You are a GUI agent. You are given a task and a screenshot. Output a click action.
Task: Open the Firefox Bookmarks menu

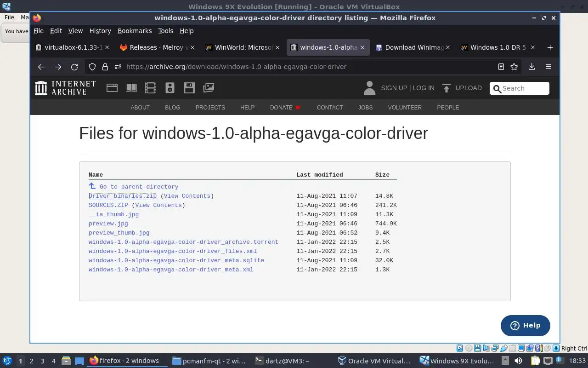coord(135,31)
